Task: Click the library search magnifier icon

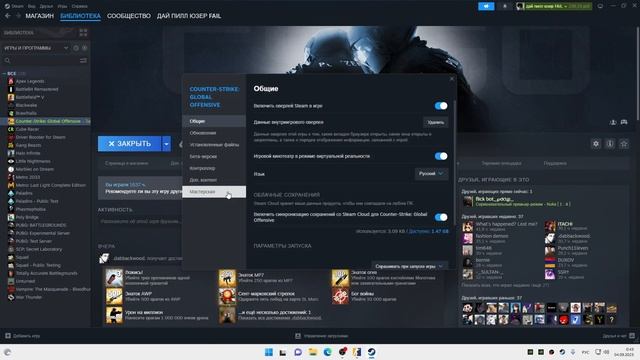Action: click(x=7, y=60)
